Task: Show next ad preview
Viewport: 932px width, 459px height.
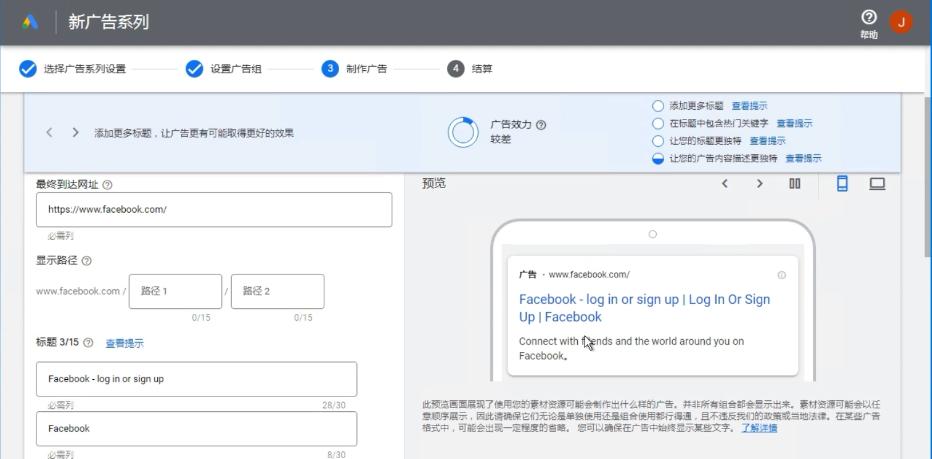Action: (x=760, y=184)
